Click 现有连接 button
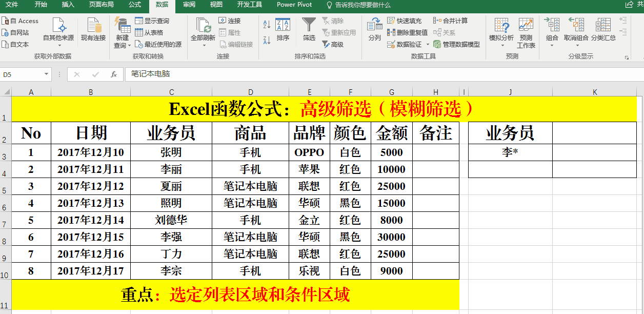Screen dimensions: 644x314 coord(93,30)
